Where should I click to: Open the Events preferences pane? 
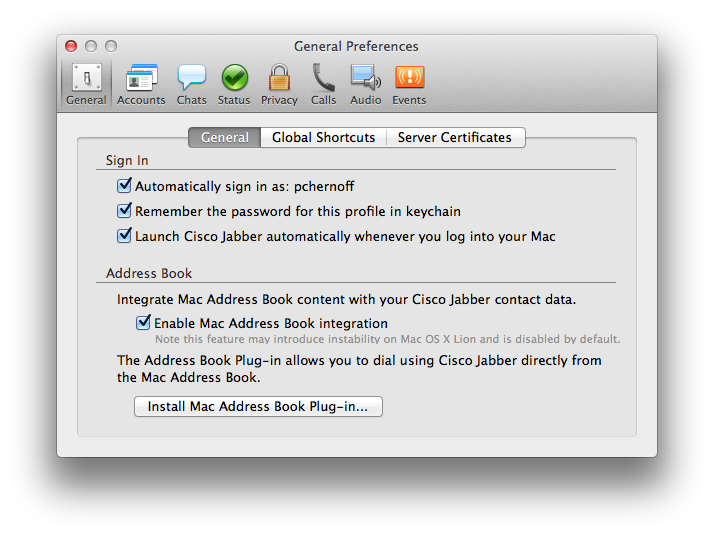(x=409, y=84)
